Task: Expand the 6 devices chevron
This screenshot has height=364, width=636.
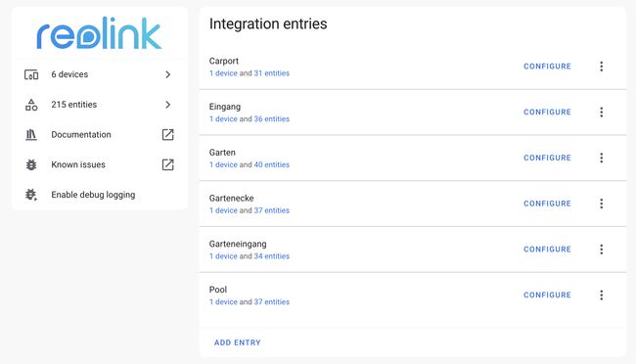Action: click(168, 74)
